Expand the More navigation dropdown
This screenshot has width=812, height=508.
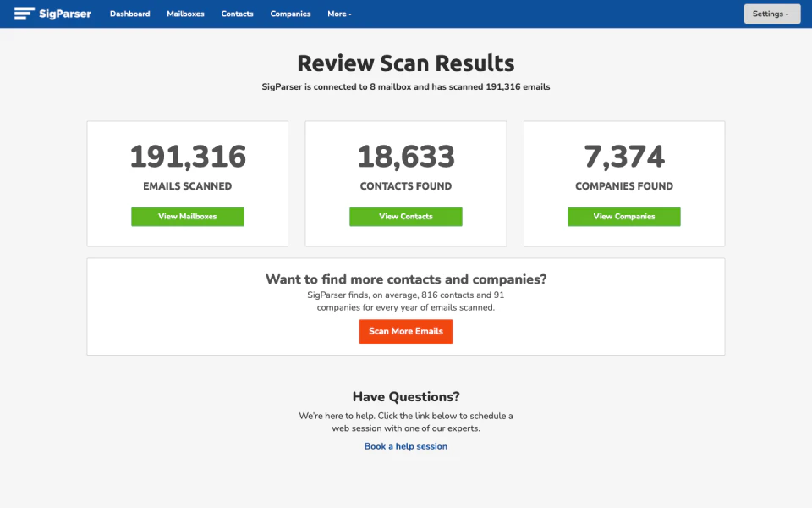pos(339,14)
